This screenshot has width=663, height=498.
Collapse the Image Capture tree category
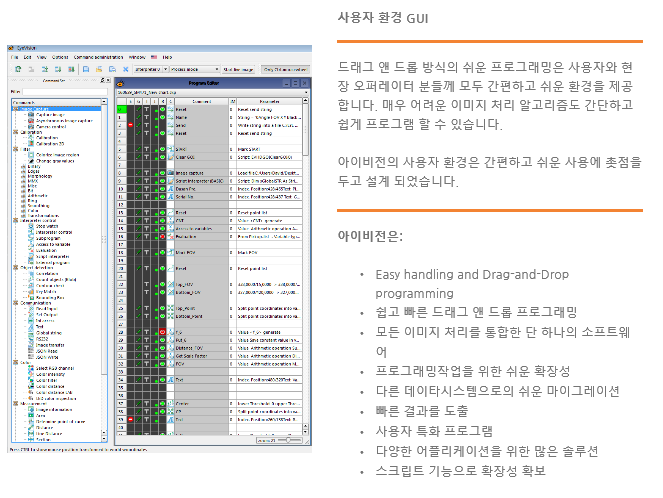point(16,107)
